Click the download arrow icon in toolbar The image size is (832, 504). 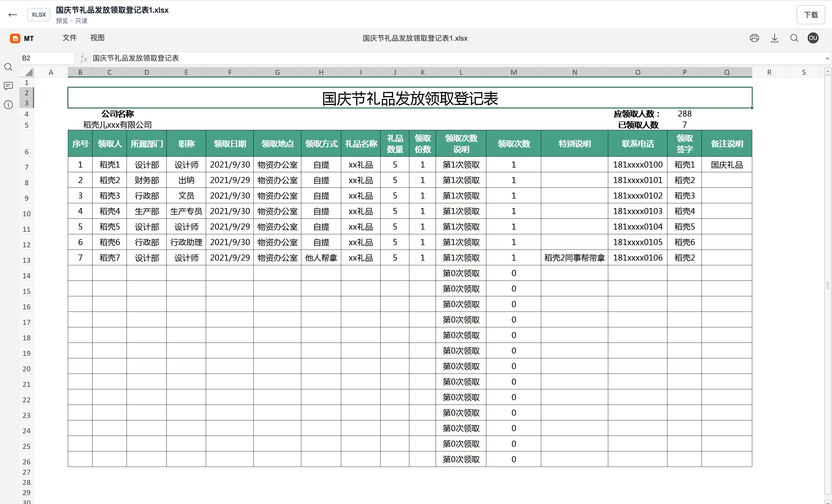[775, 38]
